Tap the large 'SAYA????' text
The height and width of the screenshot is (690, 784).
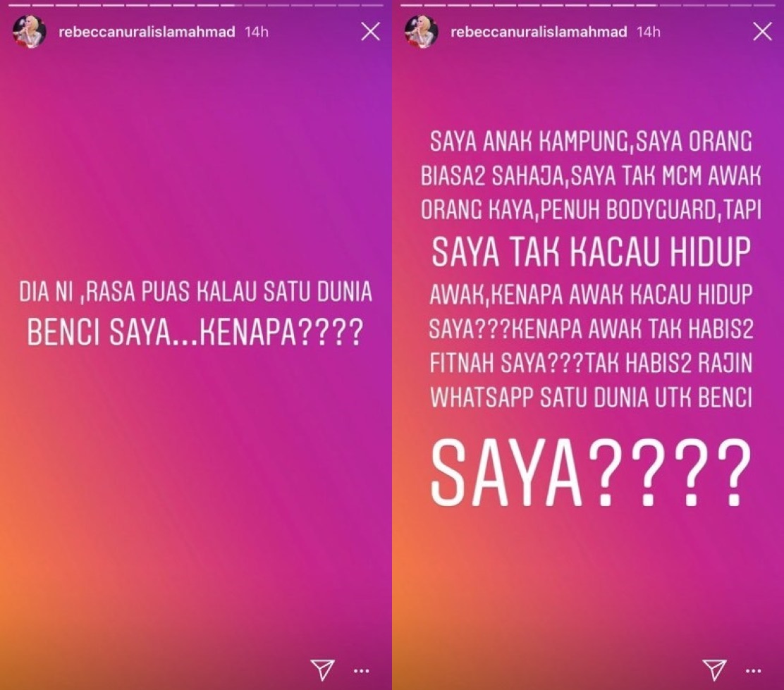coord(591,472)
